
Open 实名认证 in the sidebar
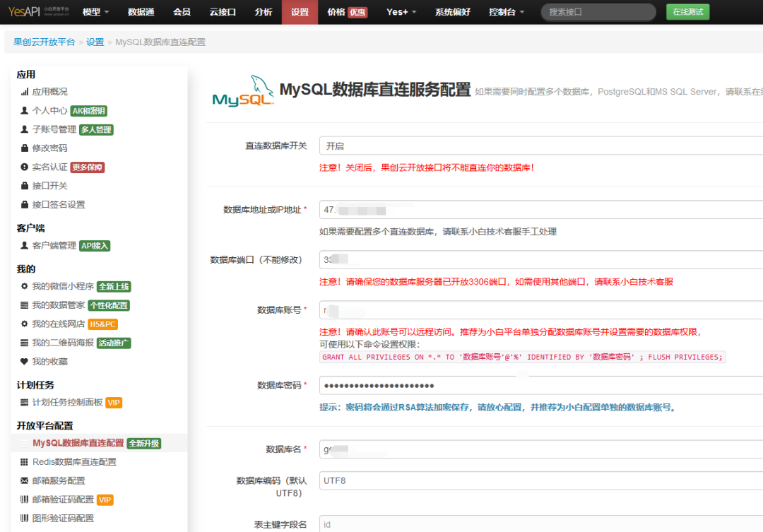click(49, 167)
